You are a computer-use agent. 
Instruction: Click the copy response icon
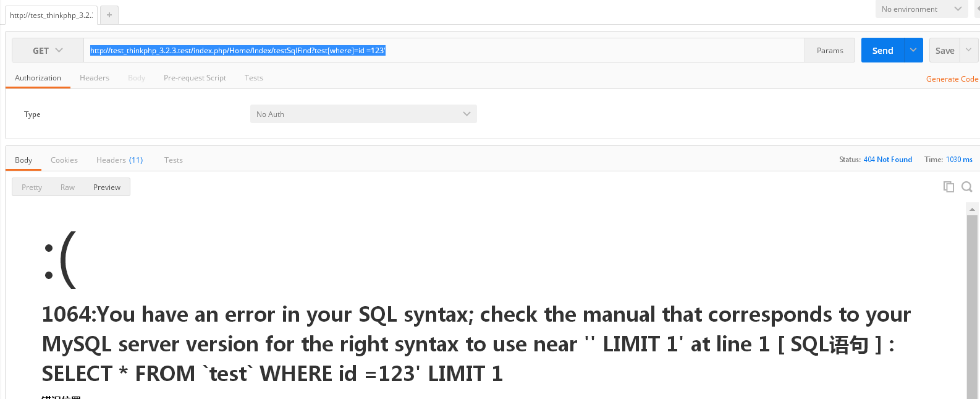click(x=948, y=187)
